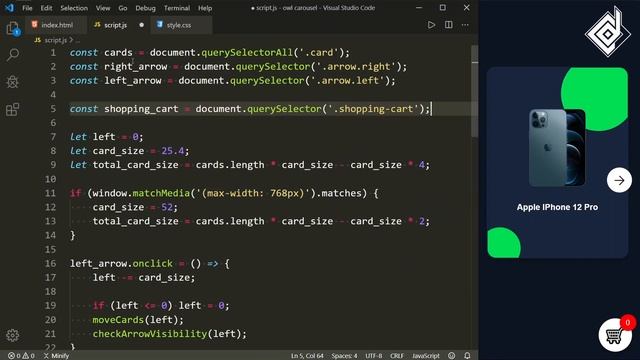Open the Extensions view icon

click(13, 109)
